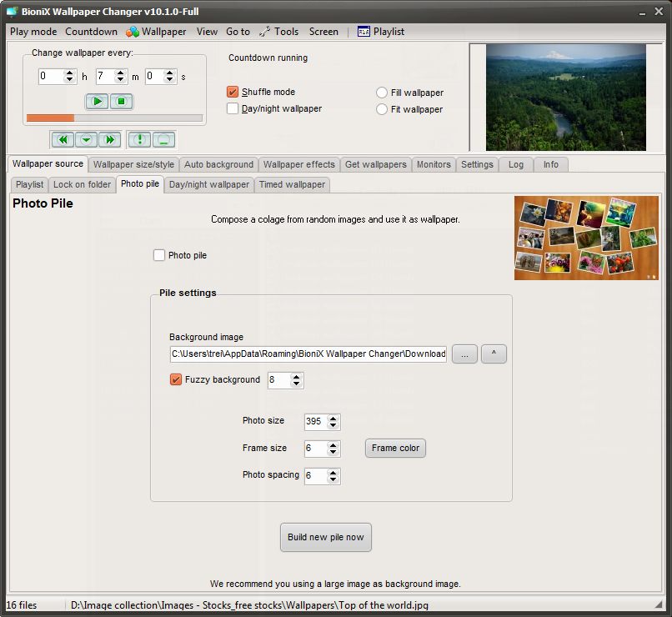Disable Shuffle mode checkbox

point(233,92)
